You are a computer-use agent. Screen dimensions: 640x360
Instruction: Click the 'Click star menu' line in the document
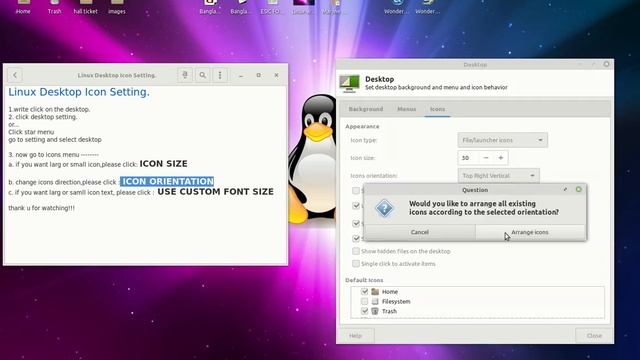pos(31,132)
